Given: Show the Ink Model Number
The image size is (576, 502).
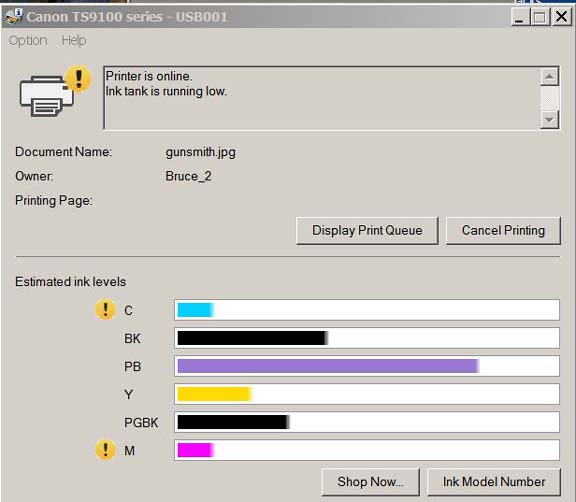Looking at the screenshot, I should point(494,482).
